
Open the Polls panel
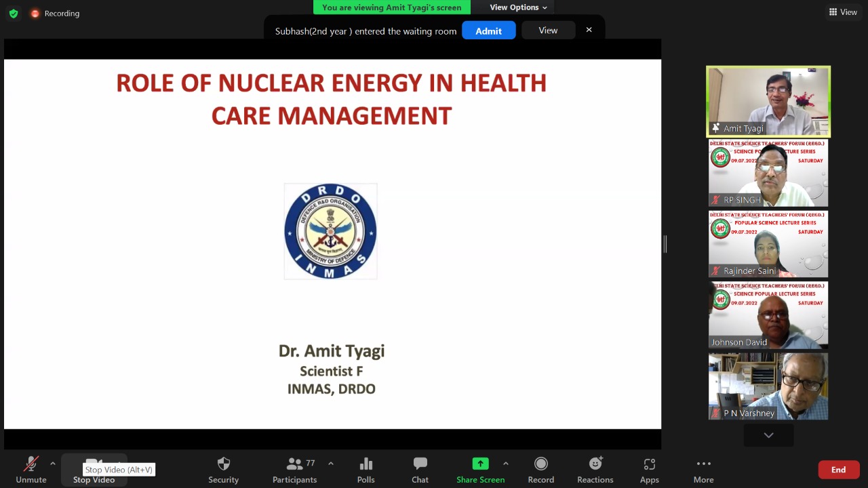point(366,470)
